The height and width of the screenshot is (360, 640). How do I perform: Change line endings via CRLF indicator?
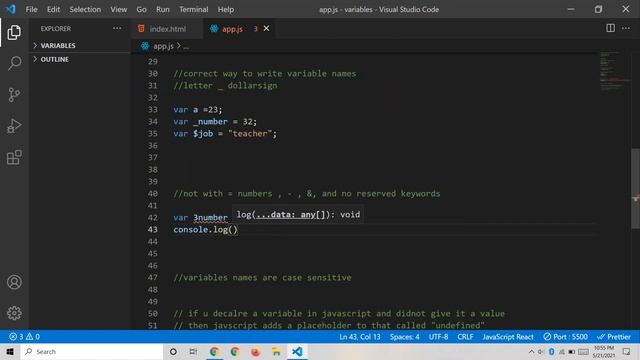[x=465, y=337]
